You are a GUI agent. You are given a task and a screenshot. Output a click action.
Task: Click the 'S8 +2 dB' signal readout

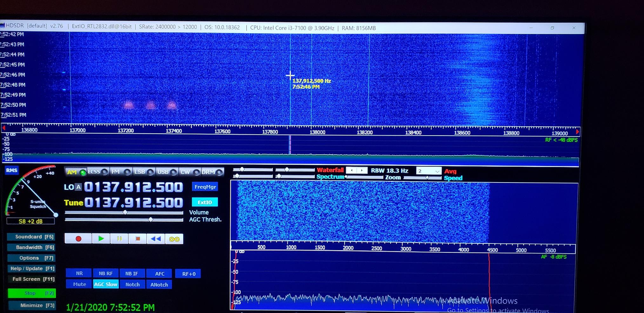(x=30, y=221)
